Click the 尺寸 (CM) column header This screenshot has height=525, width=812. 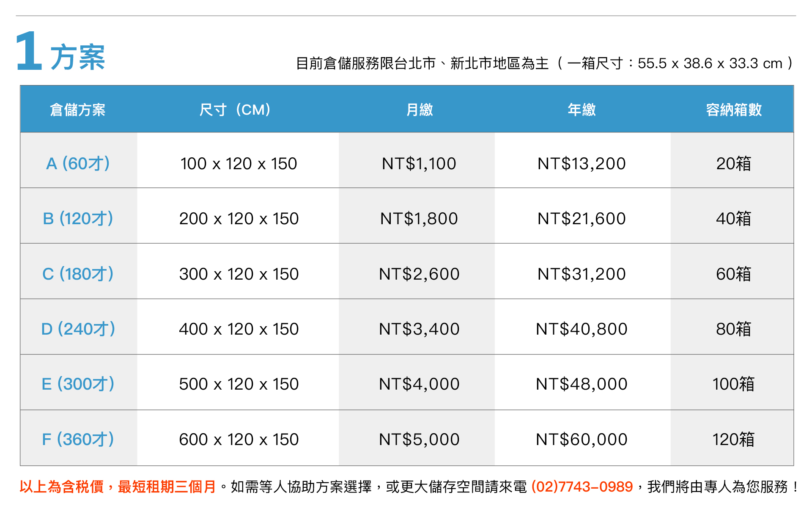(x=235, y=110)
